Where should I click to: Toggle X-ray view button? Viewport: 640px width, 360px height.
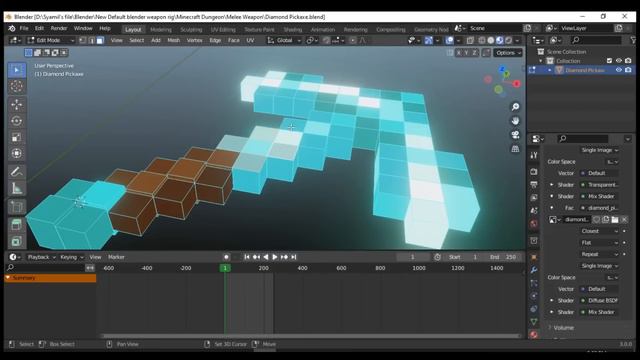470,40
